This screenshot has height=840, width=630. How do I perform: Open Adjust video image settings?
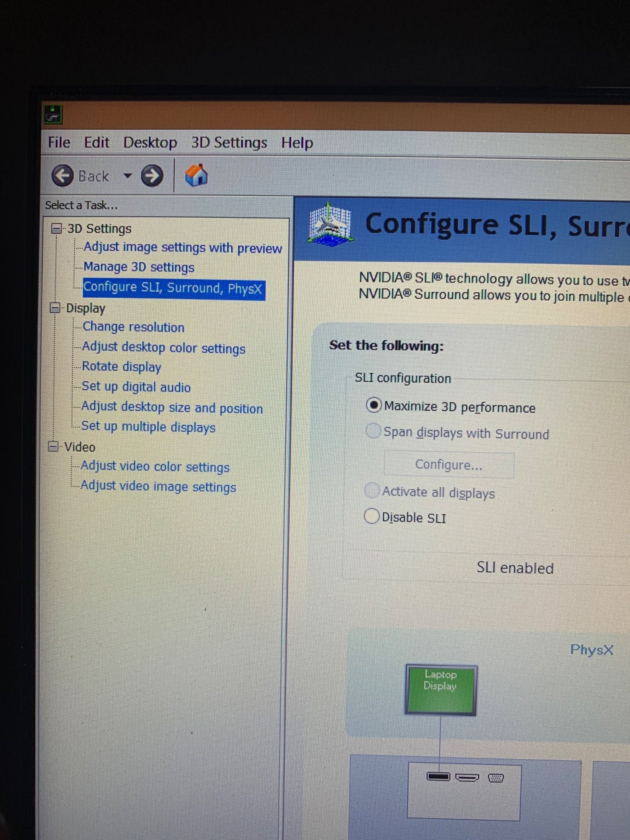(158, 486)
